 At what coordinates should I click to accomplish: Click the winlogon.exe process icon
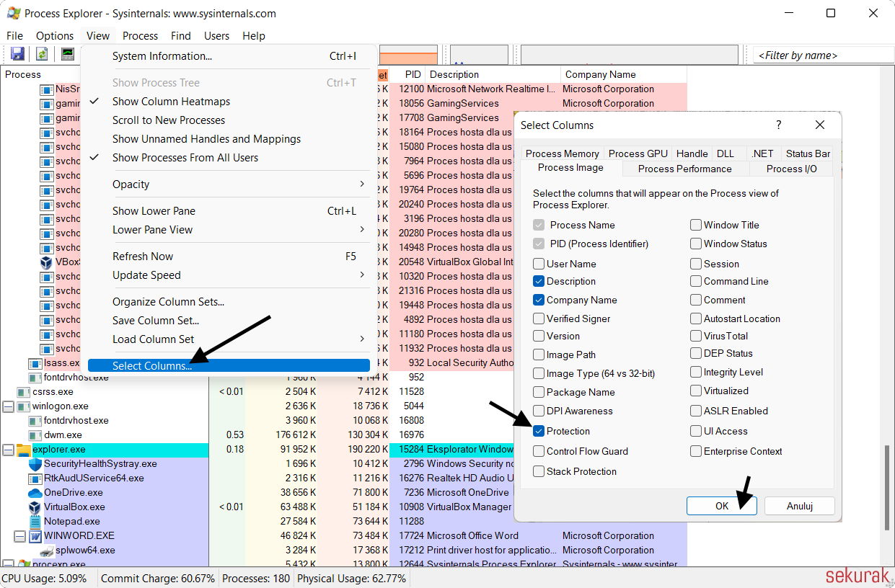point(23,406)
